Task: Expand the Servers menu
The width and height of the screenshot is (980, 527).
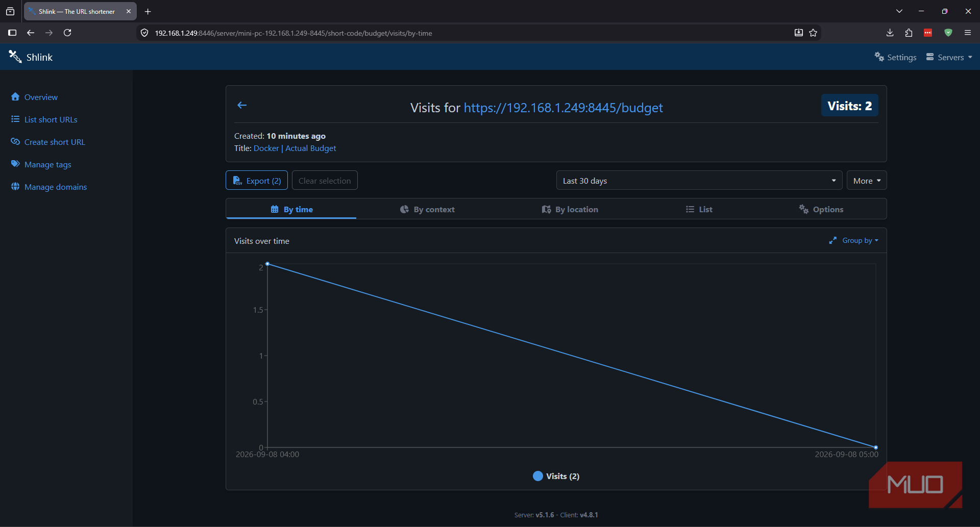Action: pos(949,57)
